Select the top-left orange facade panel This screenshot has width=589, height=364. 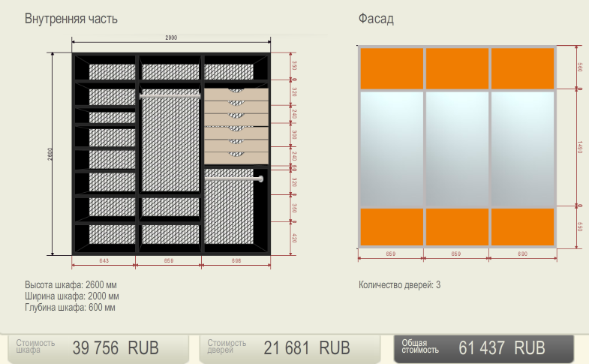(x=392, y=69)
